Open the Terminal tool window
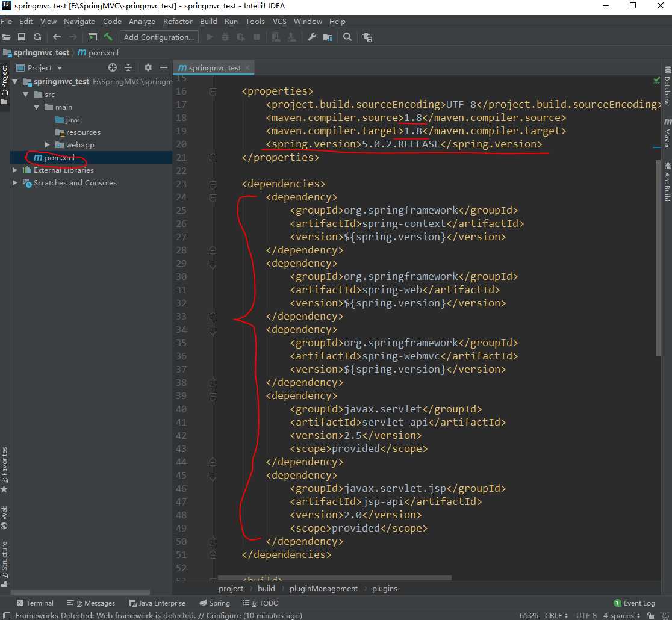Screen dimensions: 672x620 (35, 603)
